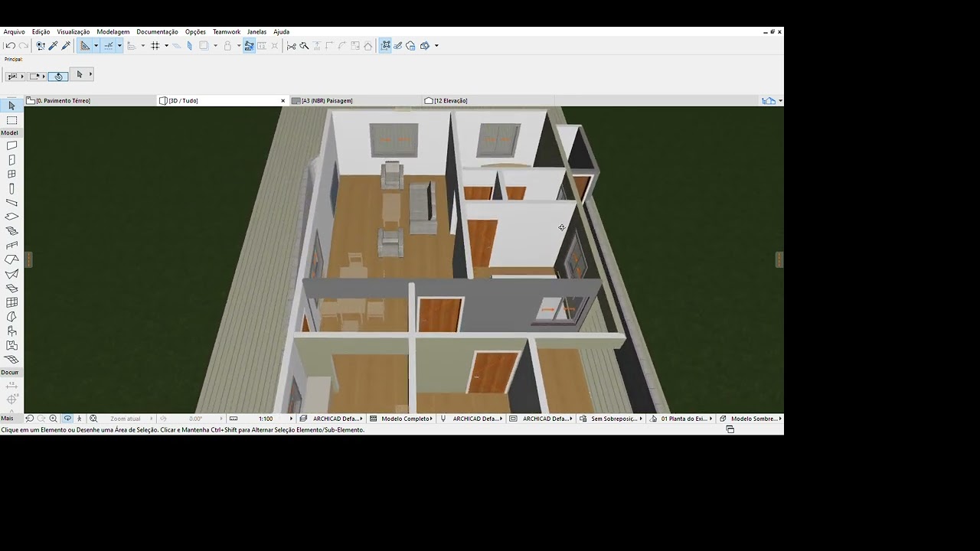
Task: Click the scissors Trim icon
Action: click(291, 46)
